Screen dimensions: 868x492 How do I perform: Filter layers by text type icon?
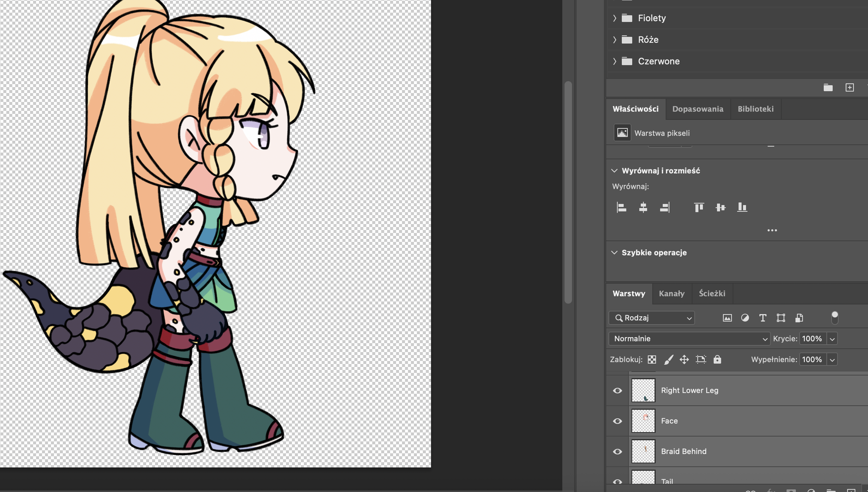763,318
